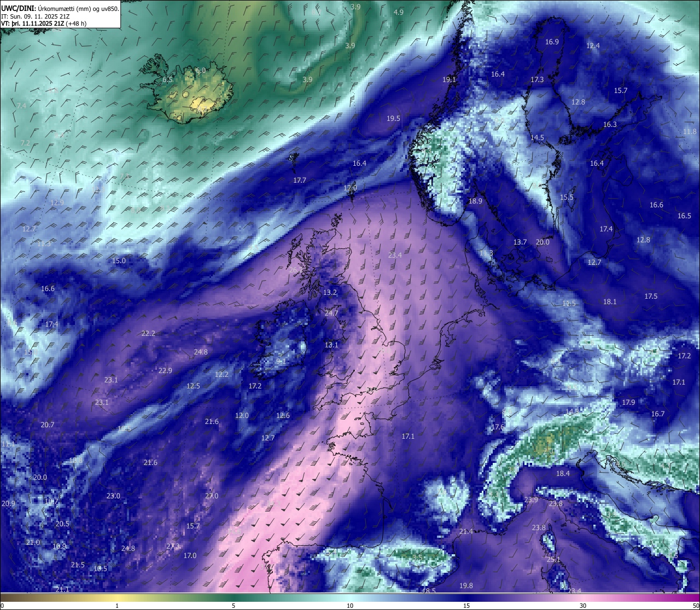Click the value "23.9" on the Mediterranean coast
The image size is (700, 610).
[x=531, y=500]
